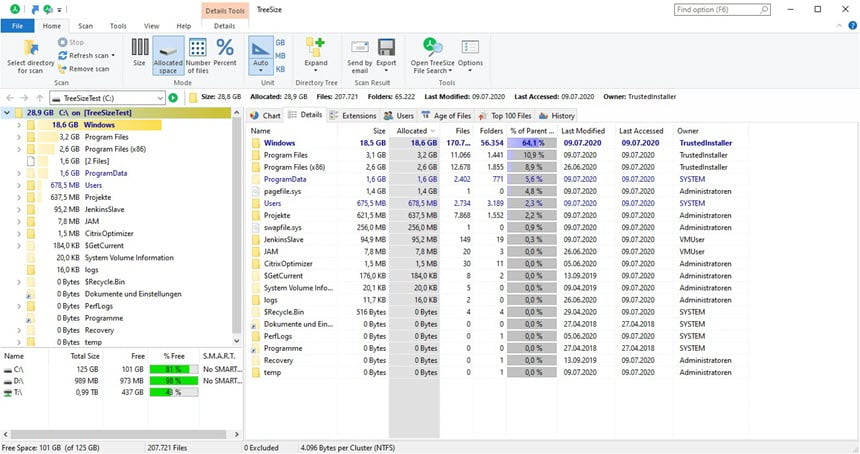Screen dimensions: 860x454
Task: Set unit to KB
Action: [x=280, y=70]
